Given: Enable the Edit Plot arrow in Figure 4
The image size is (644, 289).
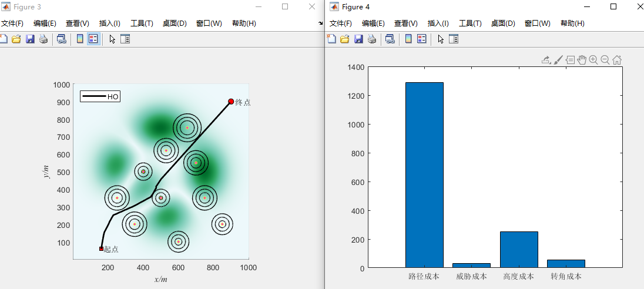Looking at the screenshot, I should [x=440, y=39].
